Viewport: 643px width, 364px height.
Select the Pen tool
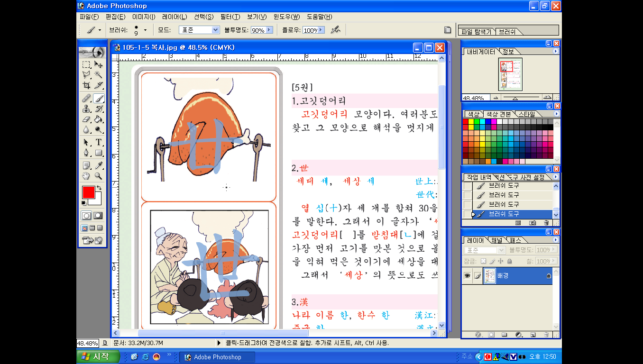click(86, 153)
